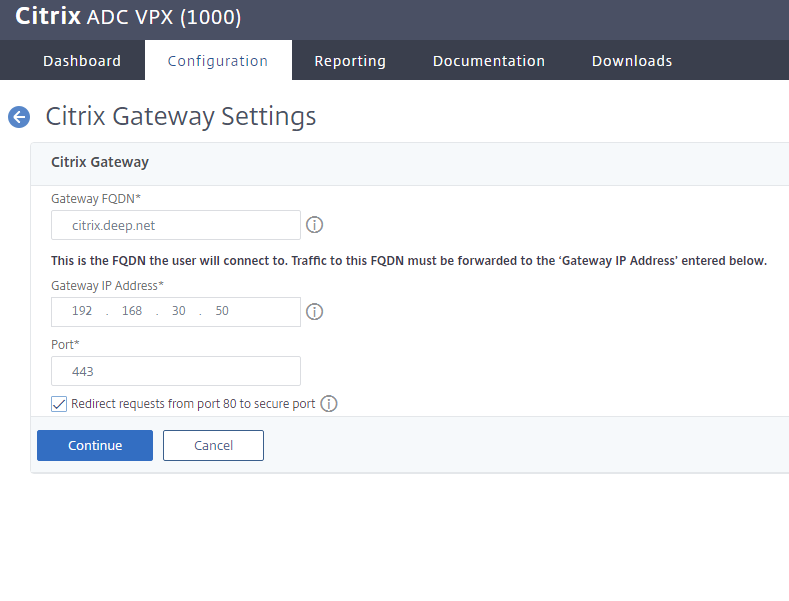Show info tooltip for Gateway FQDN
789x601 pixels.
pyautogui.click(x=314, y=225)
